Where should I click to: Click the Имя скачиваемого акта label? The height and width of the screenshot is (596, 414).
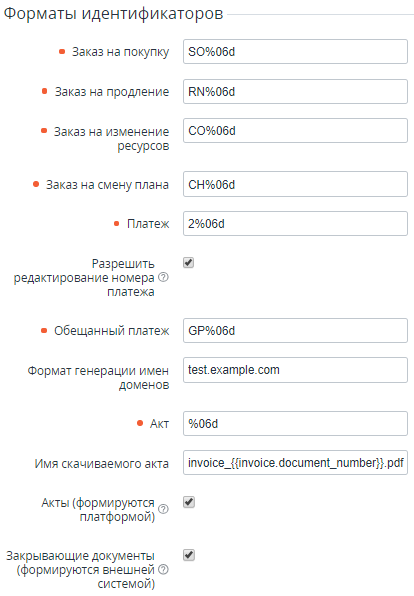click(x=102, y=463)
